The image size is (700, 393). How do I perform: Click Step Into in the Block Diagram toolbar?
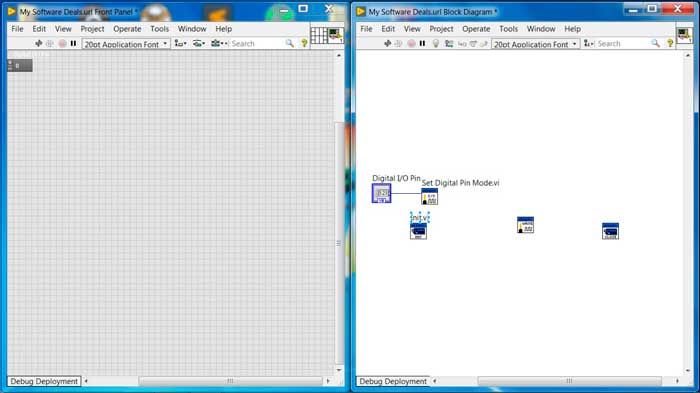462,43
